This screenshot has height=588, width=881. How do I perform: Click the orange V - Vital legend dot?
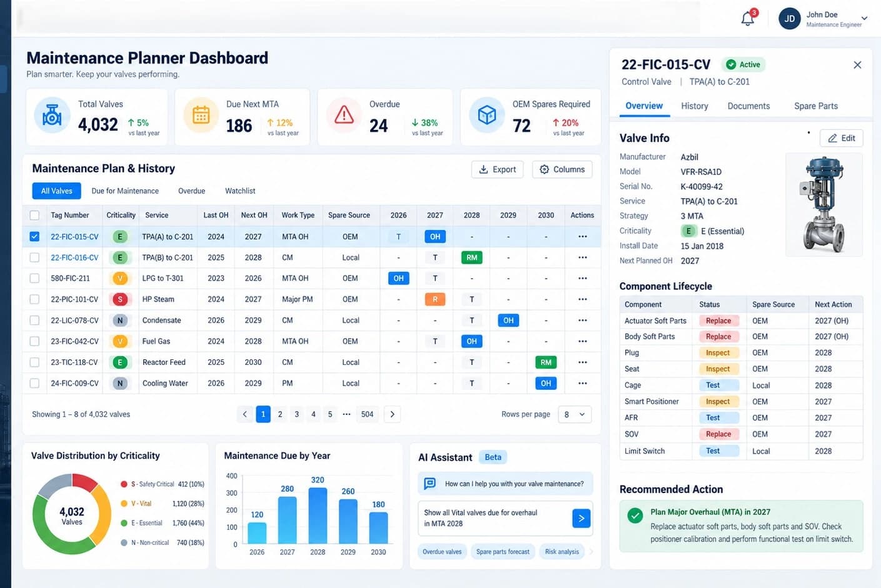[x=124, y=504]
